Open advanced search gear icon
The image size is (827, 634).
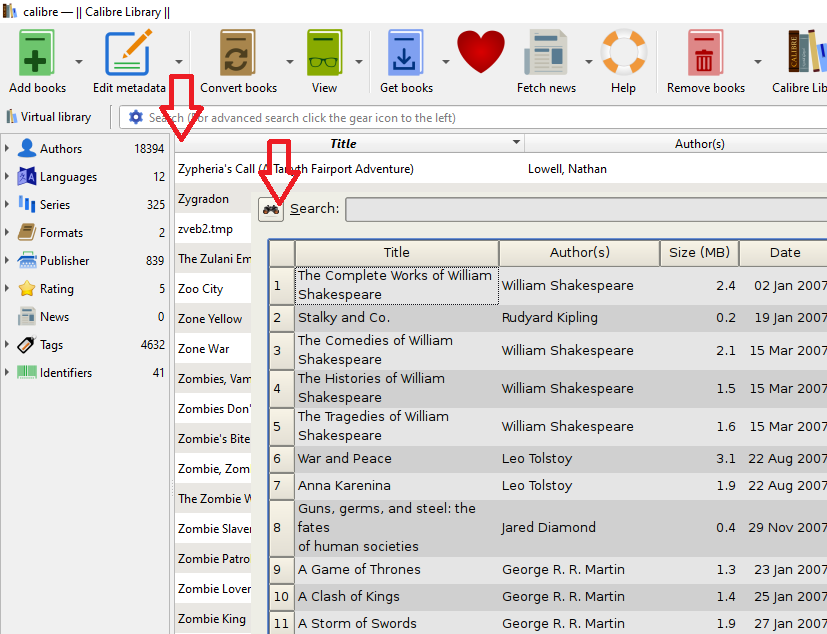point(136,117)
